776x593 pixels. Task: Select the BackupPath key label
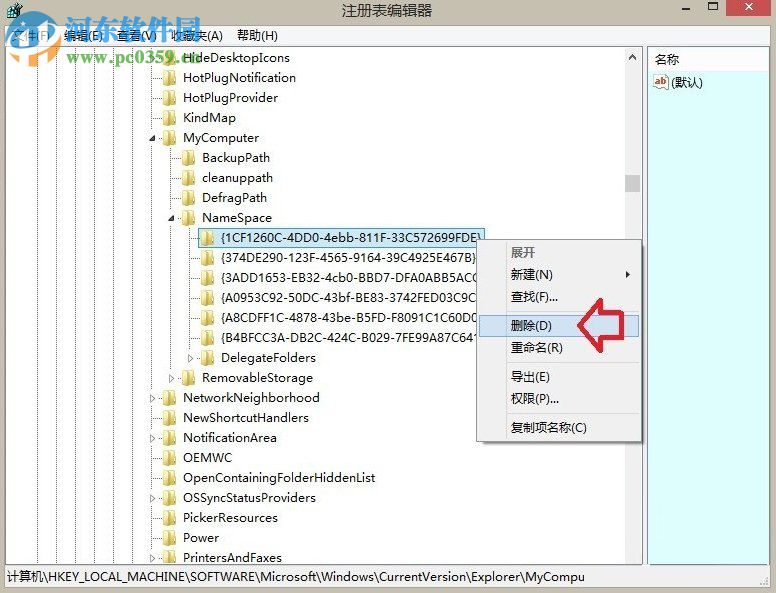click(x=236, y=158)
